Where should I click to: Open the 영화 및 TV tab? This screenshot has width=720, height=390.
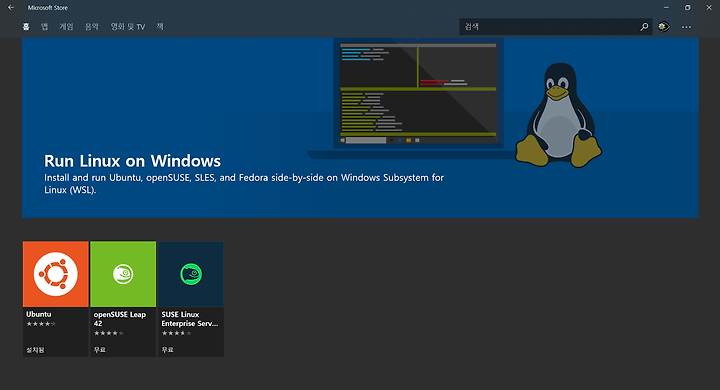pyautogui.click(x=128, y=27)
